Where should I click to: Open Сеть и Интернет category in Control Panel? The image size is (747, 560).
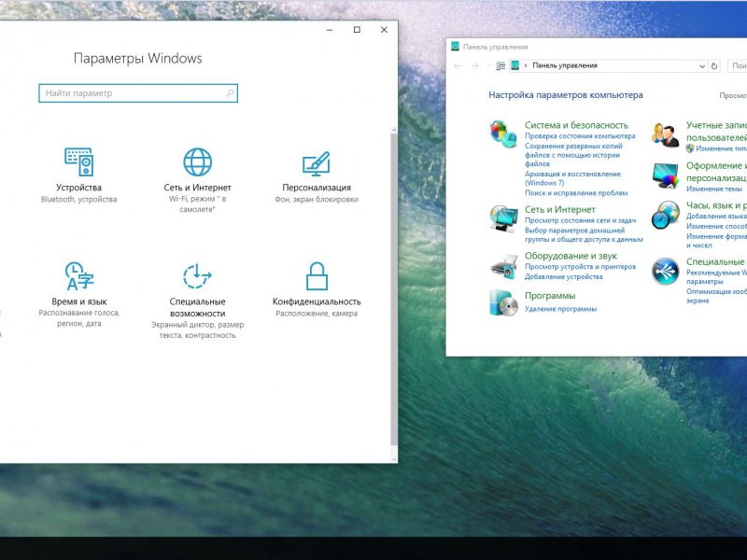559,209
